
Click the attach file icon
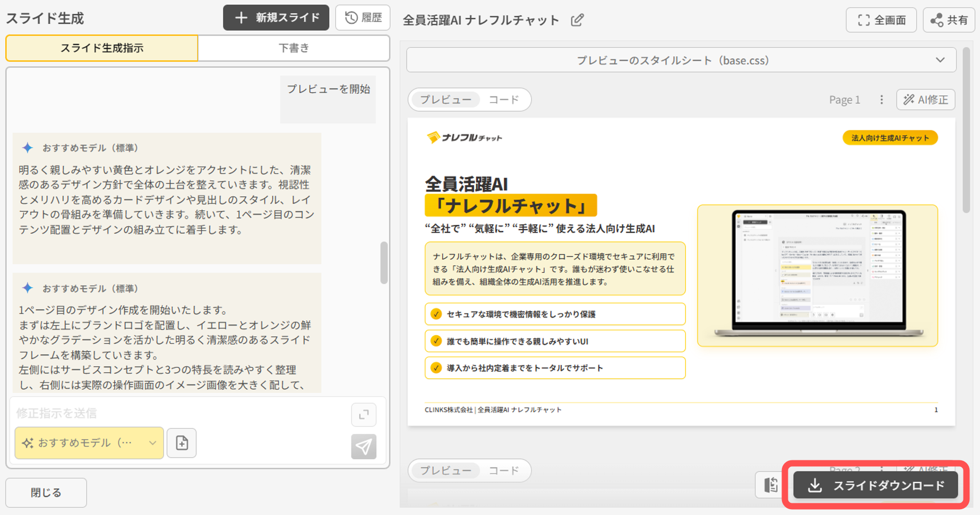click(182, 443)
